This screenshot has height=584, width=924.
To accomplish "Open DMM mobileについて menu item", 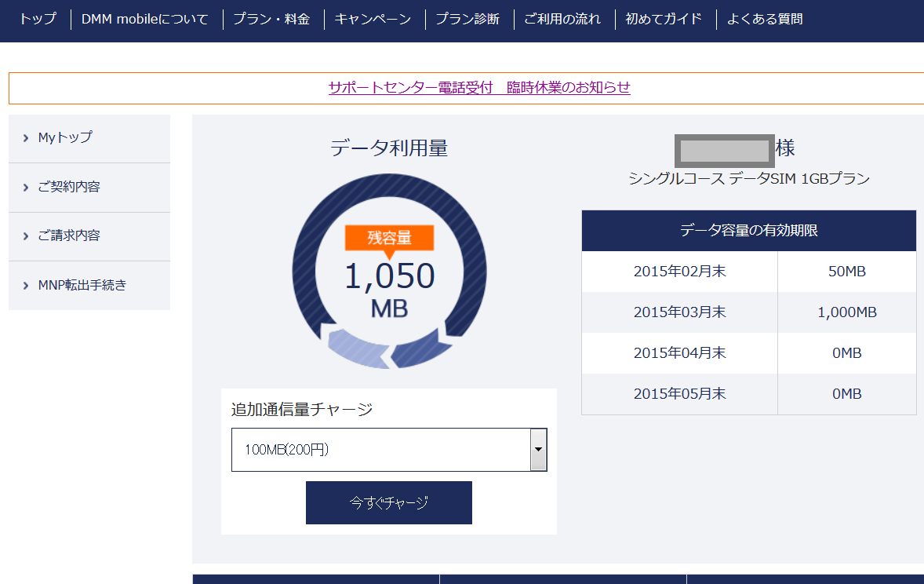I will click(x=145, y=19).
